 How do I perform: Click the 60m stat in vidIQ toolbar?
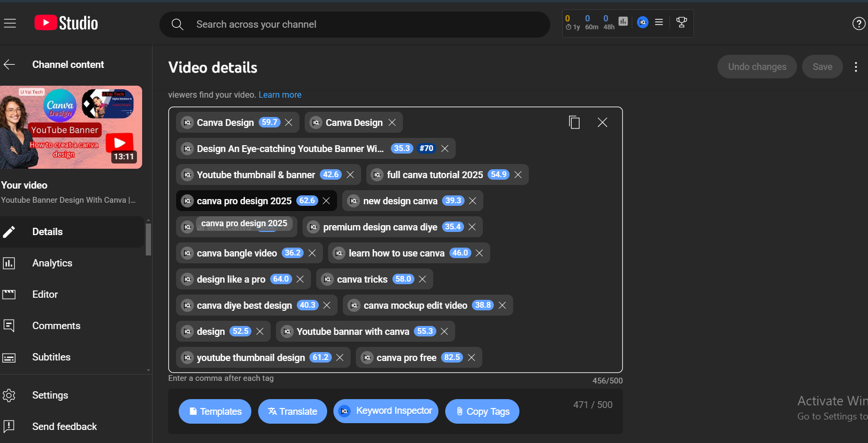[592, 22]
